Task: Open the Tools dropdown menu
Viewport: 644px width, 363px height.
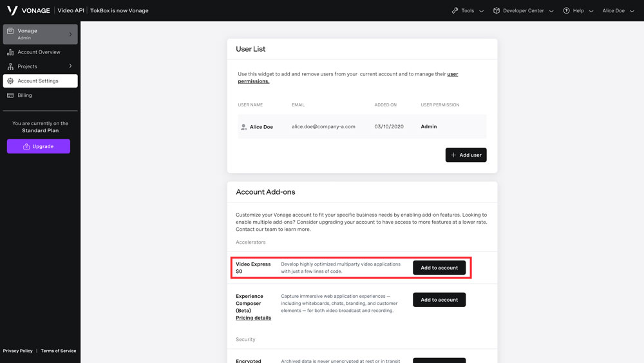Action: click(x=468, y=11)
